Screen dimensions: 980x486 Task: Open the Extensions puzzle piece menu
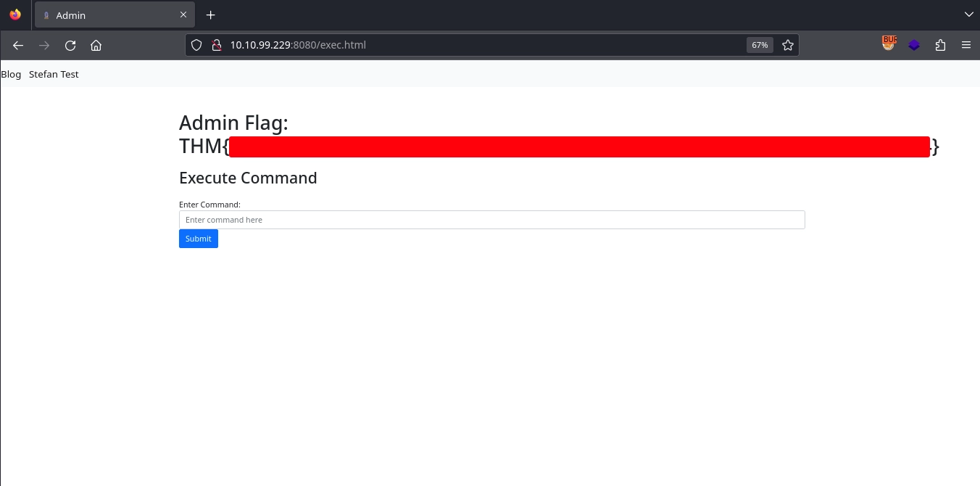pyautogui.click(x=940, y=45)
